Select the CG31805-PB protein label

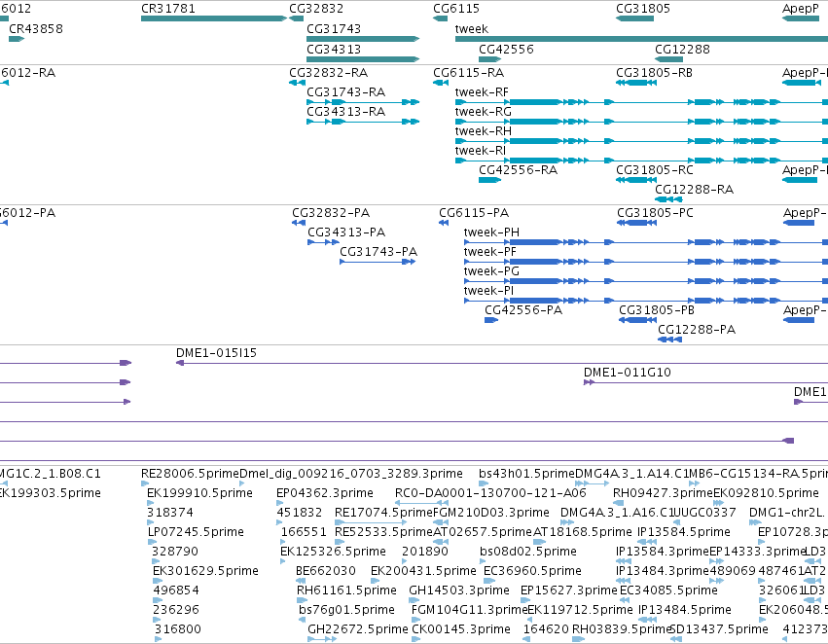pos(657,310)
